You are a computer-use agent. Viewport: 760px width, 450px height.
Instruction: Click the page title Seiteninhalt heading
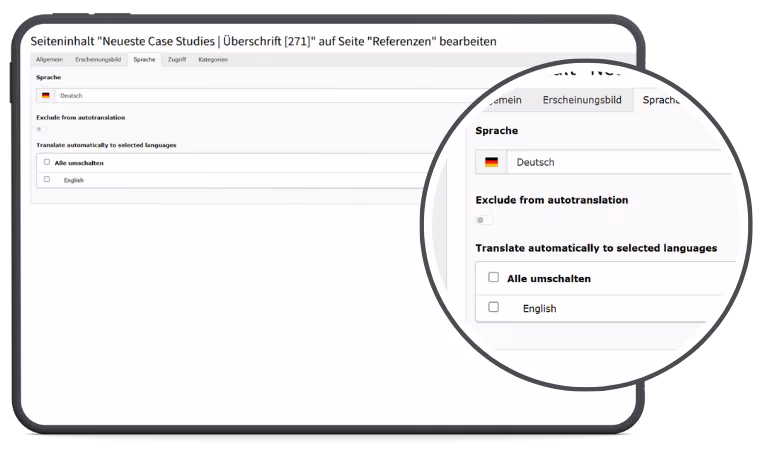pos(263,42)
